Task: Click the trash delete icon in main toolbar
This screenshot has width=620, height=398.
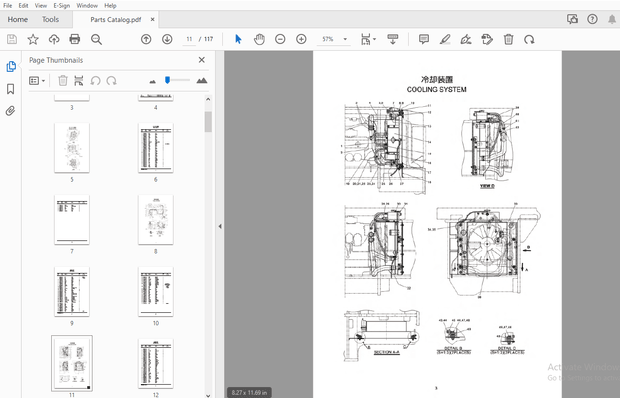Action: tap(508, 39)
